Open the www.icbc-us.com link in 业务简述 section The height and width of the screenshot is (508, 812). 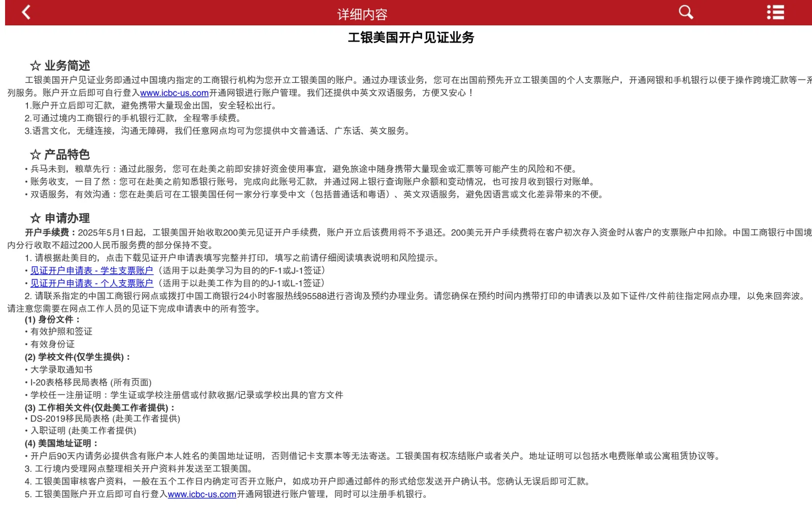[174, 93]
